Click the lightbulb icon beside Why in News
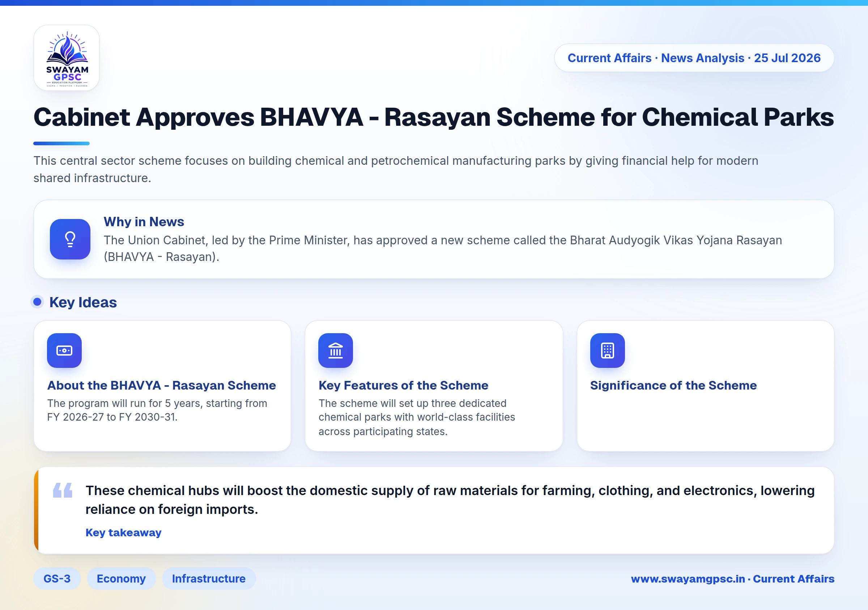868x610 pixels. 70,239
